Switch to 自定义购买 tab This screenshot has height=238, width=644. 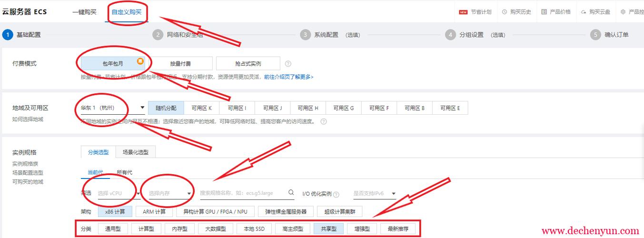coord(126,11)
